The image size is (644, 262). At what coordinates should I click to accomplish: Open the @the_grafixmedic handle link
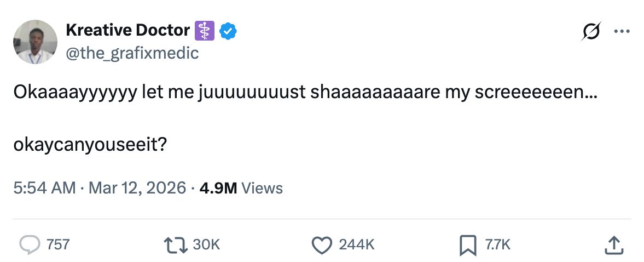132,53
